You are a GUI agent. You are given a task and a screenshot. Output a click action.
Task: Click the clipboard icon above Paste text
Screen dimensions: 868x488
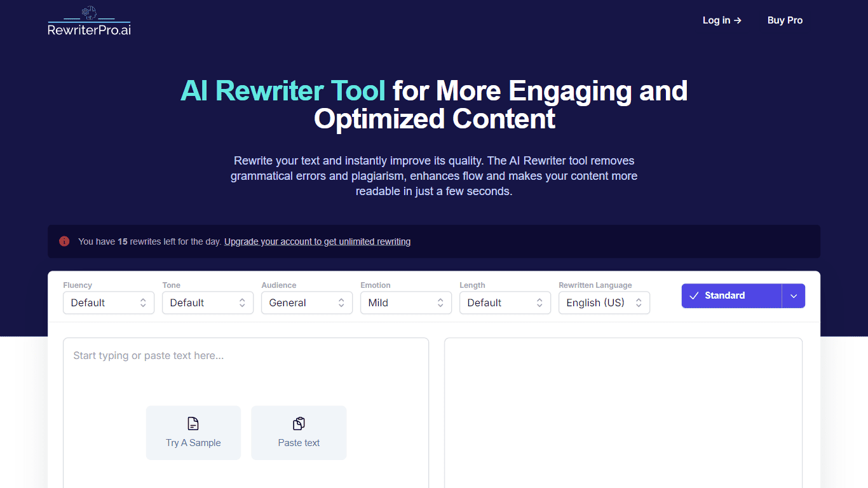click(299, 424)
